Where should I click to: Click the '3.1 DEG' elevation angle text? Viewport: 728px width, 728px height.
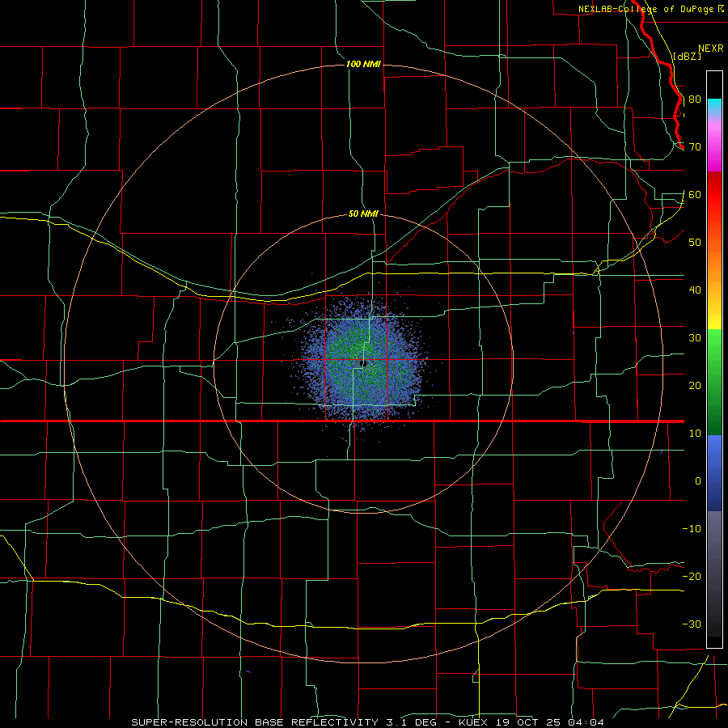pyautogui.click(x=411, y=722)
